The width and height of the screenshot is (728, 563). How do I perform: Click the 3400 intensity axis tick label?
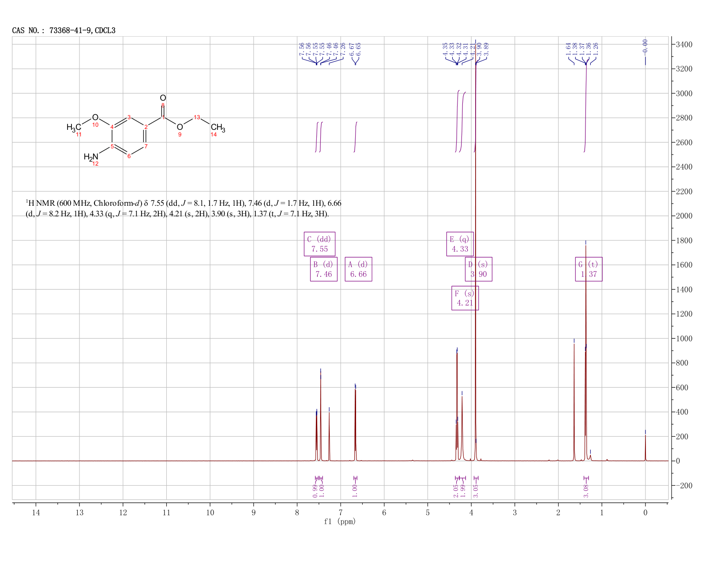[x=683, y=45]
